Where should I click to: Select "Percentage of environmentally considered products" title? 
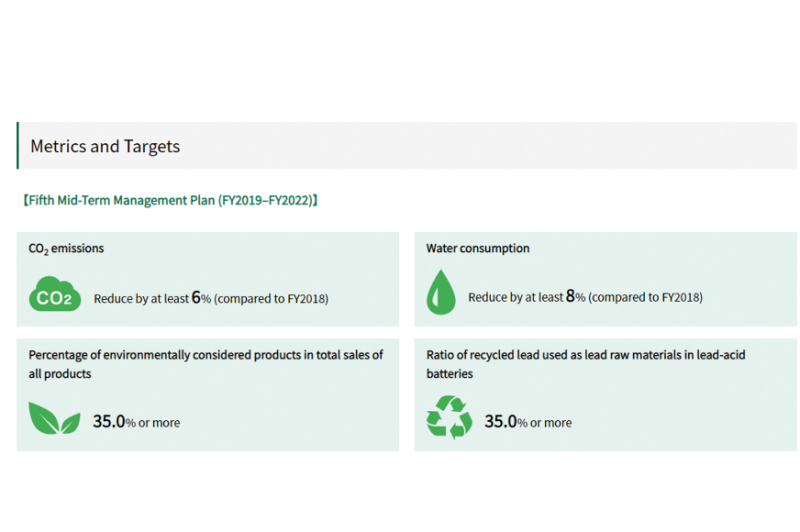point(205,355)
